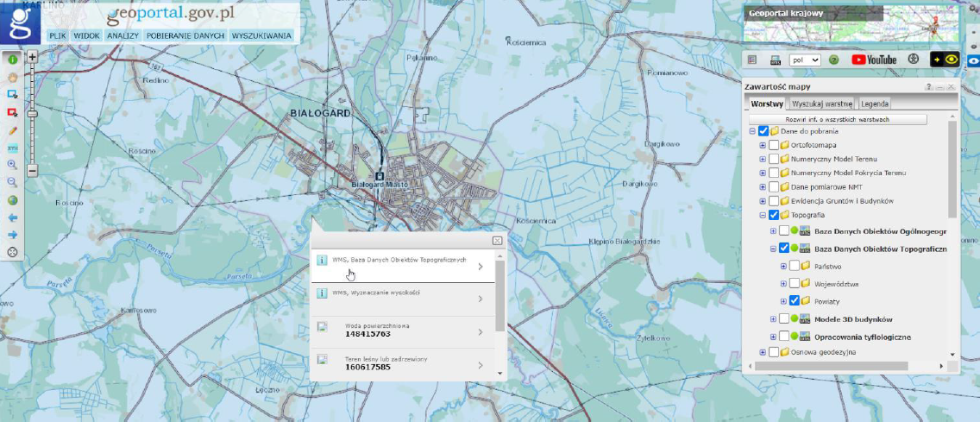
Task: Click the magnifier zoom-in tool
Action: pos(13,164)
